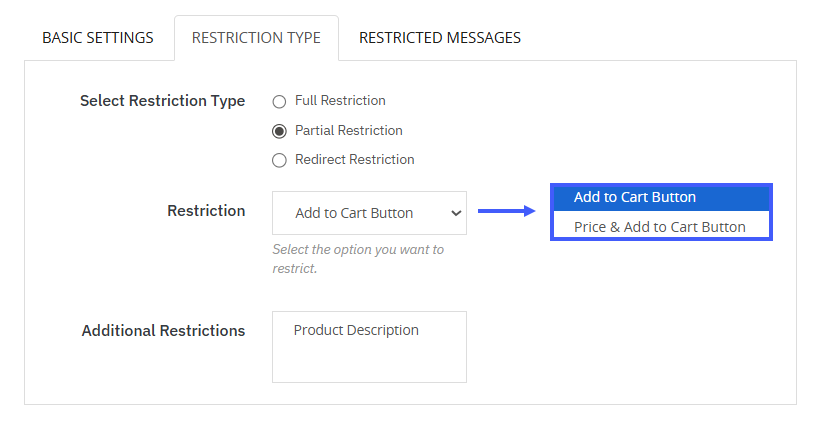Click the Redirect Restriction label text

pyautogui.click(x=355, y=160)
